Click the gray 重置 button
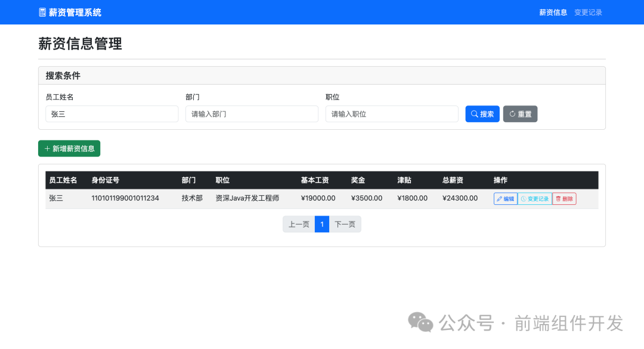The image size is (644, 349). 520,114
